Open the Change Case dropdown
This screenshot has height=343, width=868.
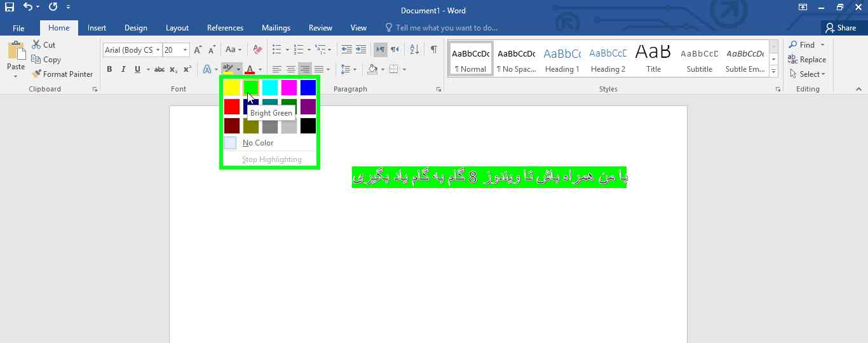[233, 50]
